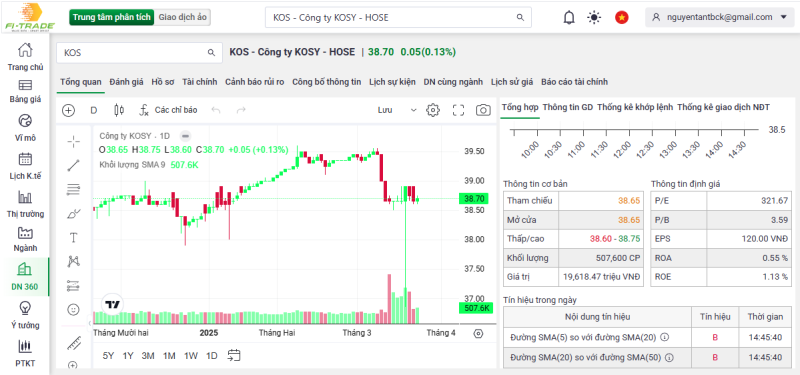This screenshot has width=800, height=375.
Task: Collapse the Công ty KOSY legend toggle
Action: 186,136
